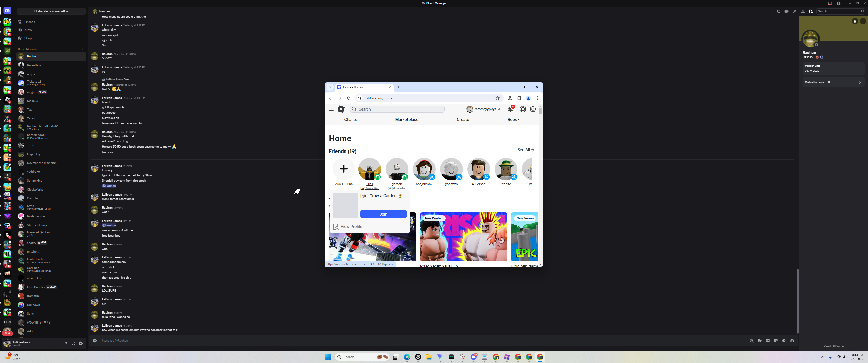The width and height of the screenshot is (868, 363).
Task: Open Chrome Labs flask icon
Action: click(x=510, y=98)
